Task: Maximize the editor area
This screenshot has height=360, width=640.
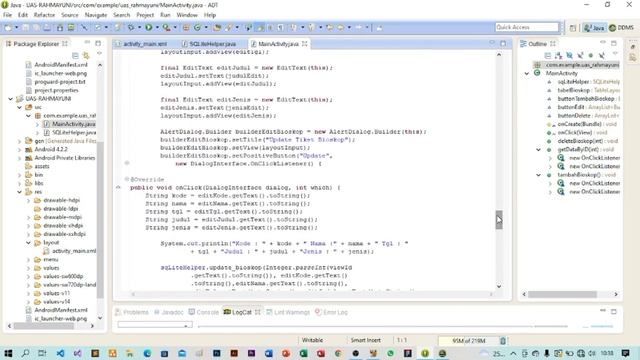Action: (x=503, y=43)
